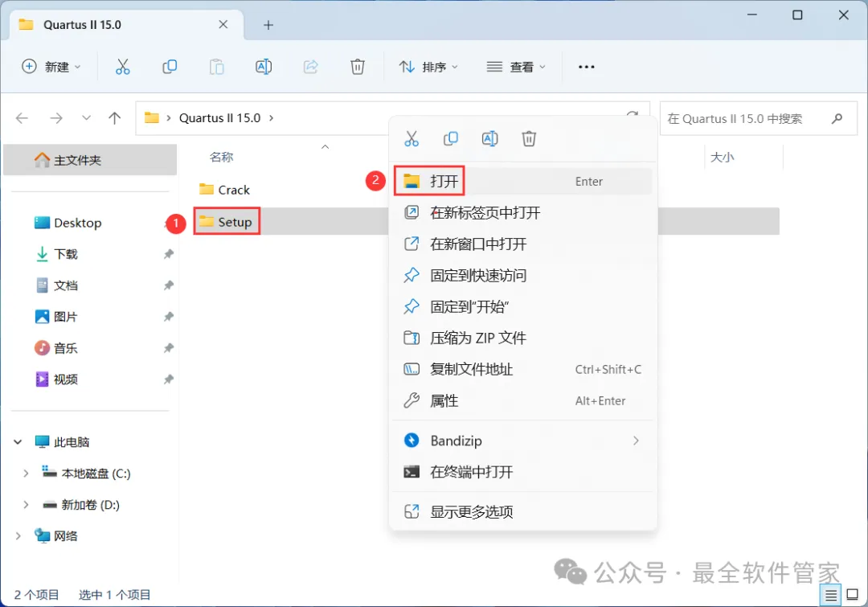Click the refresh icon in the address bar
The image size is (868, 607).
[x=633, y=115]
